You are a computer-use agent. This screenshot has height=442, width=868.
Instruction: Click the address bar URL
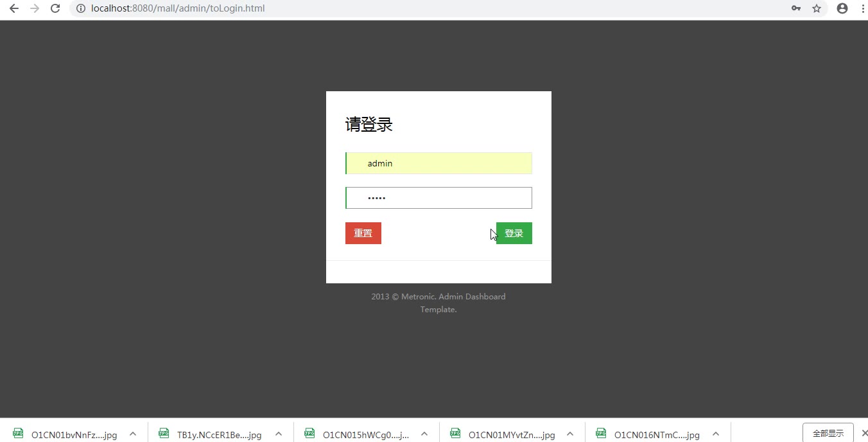(x=178, y=8)
